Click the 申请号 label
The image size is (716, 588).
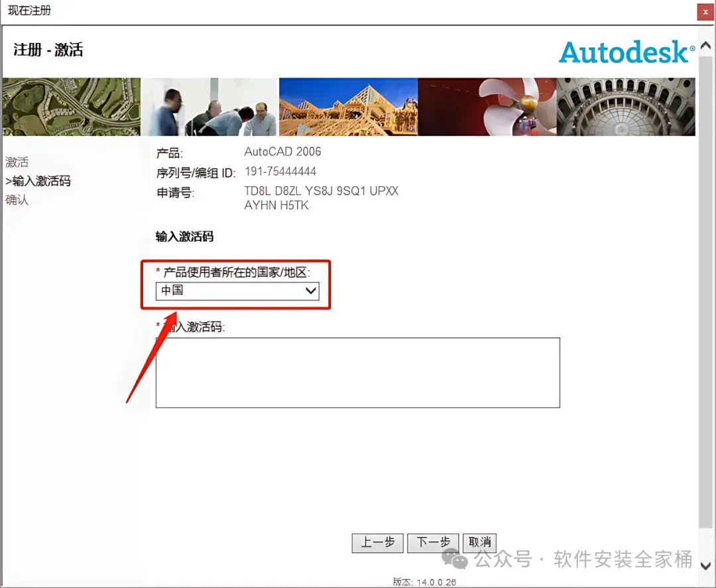coord(175,193)
